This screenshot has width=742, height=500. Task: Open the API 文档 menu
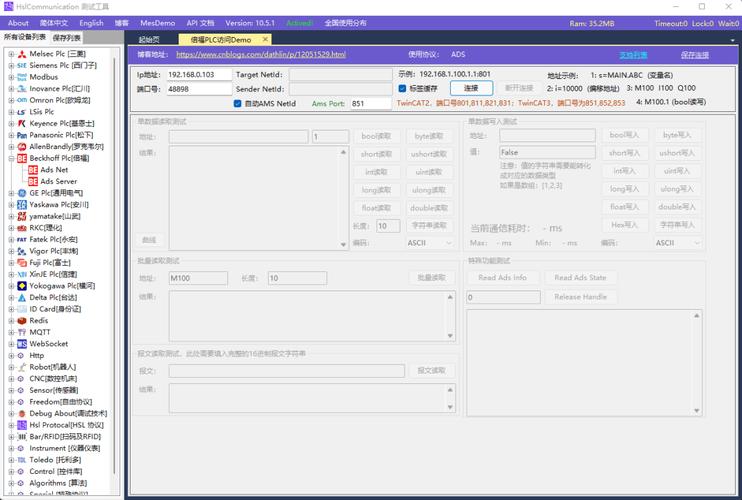200,23
